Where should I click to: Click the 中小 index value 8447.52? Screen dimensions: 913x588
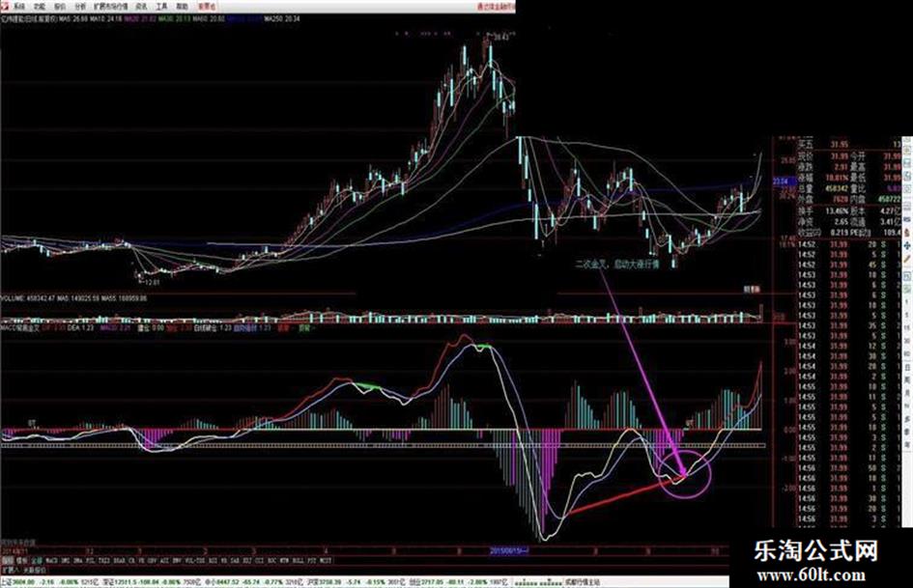[x=227, y=581]
